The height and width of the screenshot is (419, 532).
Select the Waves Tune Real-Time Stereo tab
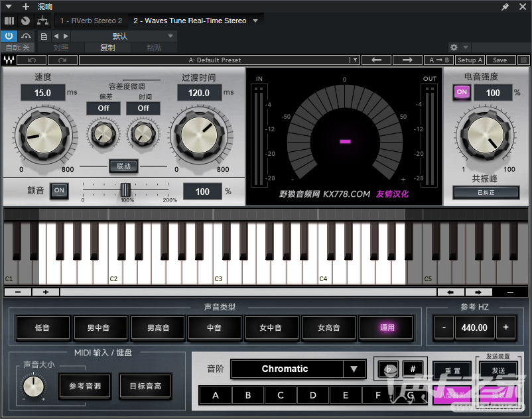[x=190, y=21]
